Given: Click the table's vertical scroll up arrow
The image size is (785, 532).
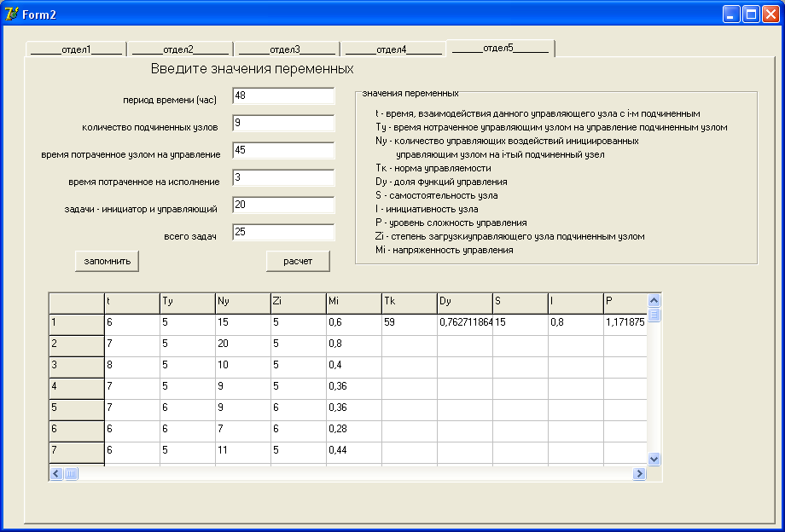Looking at the screenshot, I should click(654, 300).
